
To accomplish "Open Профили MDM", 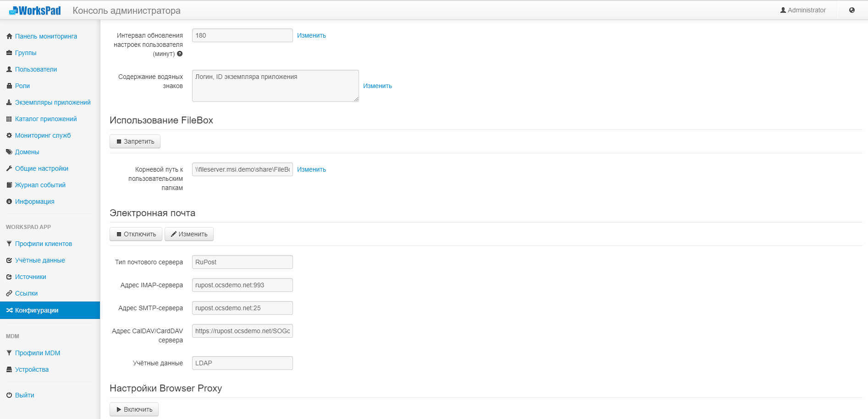I will click(x=38, y=353).
